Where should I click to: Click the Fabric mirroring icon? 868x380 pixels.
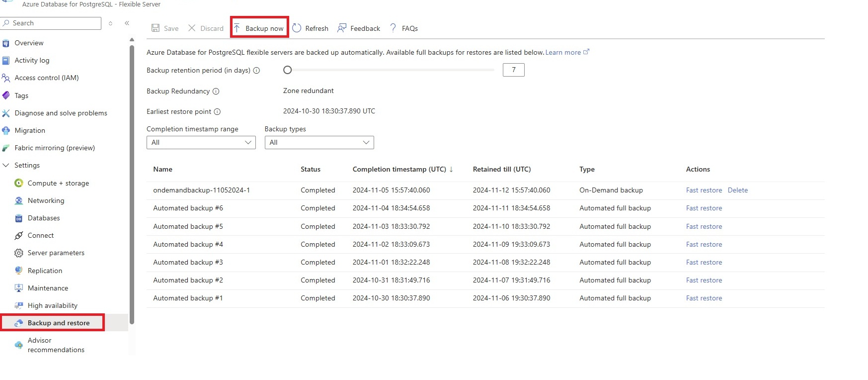tap(6, 148)
